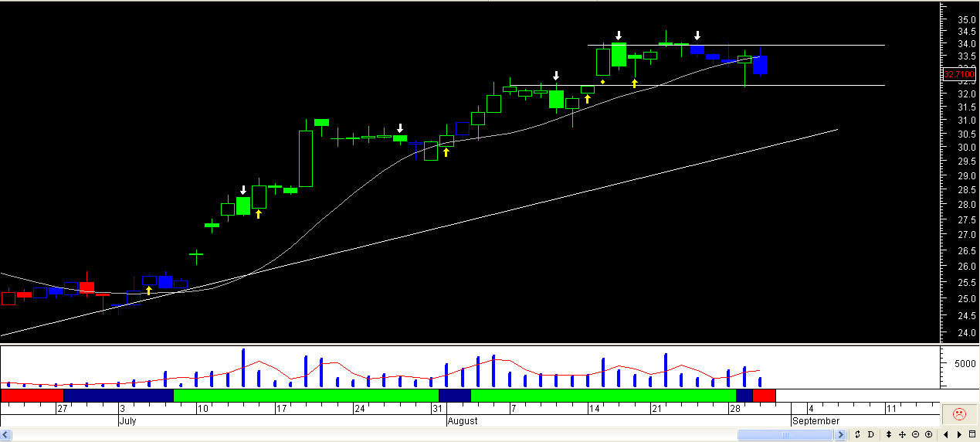This screenshot has width=980, height=442.
Task: Select the upper horizontal resistance line
Action: pyautogui.click(x=736, y=45)
